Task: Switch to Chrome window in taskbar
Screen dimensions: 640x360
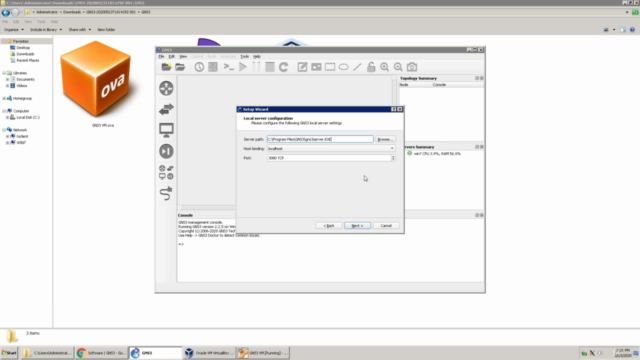Action: point(102,353)
